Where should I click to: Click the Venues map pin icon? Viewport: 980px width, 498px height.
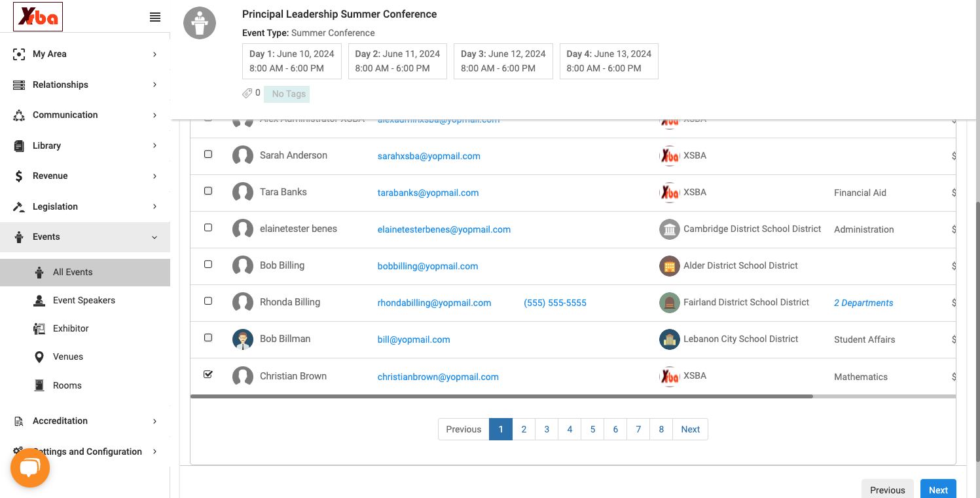pyautogui.click(x=39, y=357)
